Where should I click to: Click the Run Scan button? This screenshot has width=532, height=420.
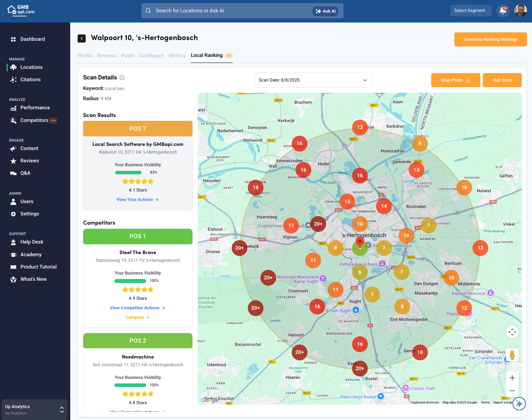click(502, 80)
